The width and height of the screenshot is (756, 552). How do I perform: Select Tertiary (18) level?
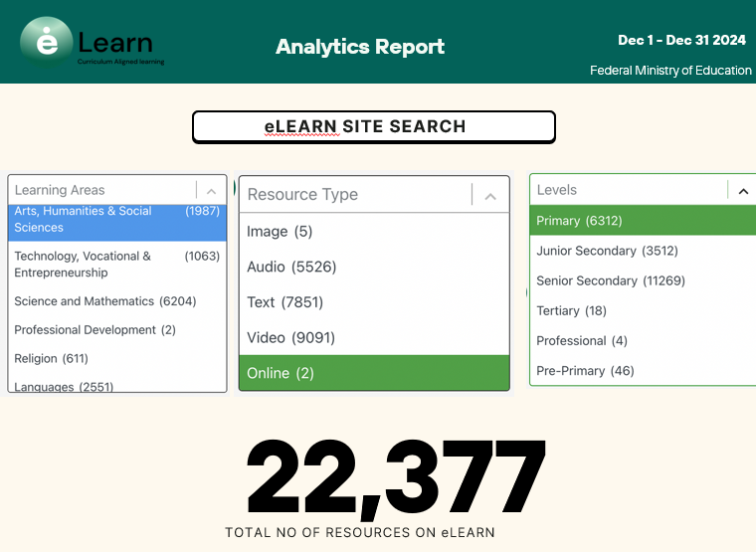[643, 310]
